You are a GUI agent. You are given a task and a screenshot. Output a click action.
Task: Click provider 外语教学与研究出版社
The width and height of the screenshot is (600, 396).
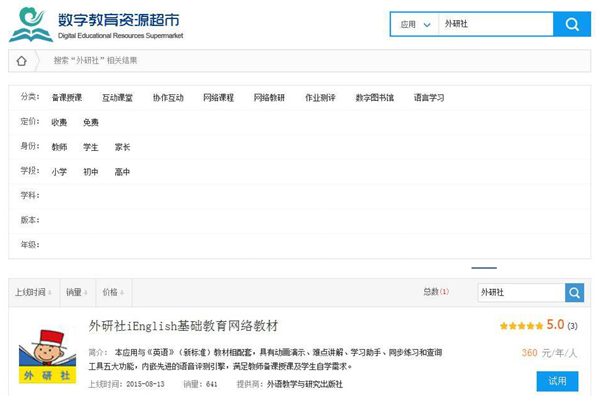[305, 384]
